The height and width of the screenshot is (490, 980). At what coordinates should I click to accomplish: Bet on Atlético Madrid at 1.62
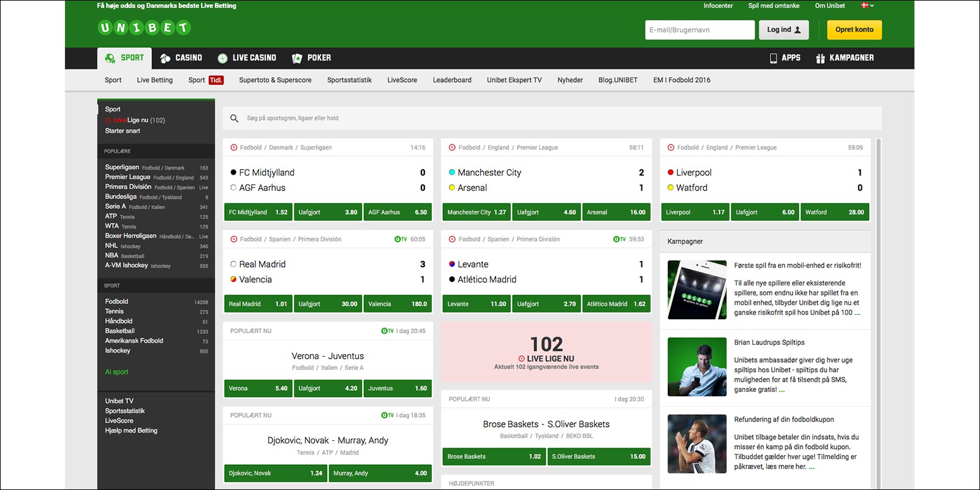(x=616, y=304)
